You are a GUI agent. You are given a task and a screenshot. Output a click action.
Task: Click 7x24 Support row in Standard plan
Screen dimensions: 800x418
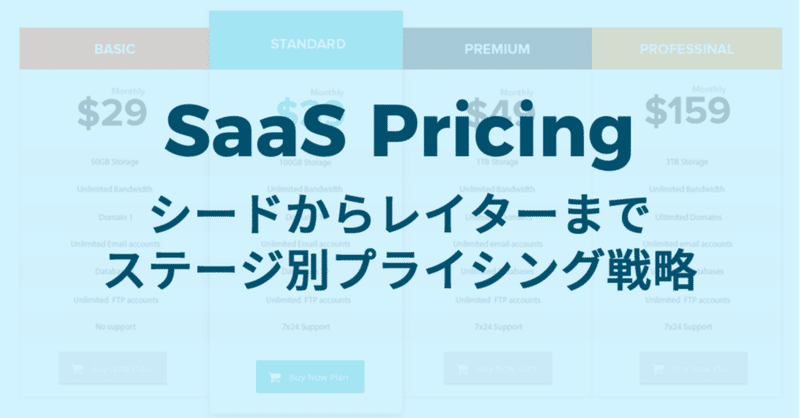tap(306, 327)
